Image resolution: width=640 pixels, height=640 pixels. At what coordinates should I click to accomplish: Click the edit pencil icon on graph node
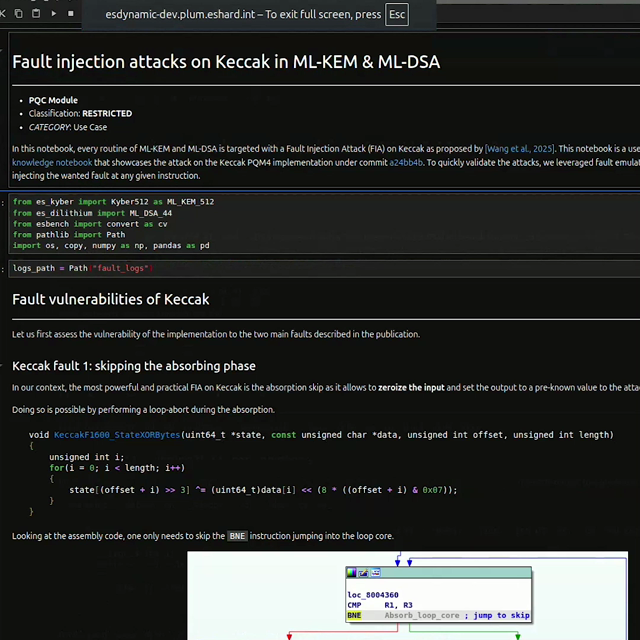363,573
